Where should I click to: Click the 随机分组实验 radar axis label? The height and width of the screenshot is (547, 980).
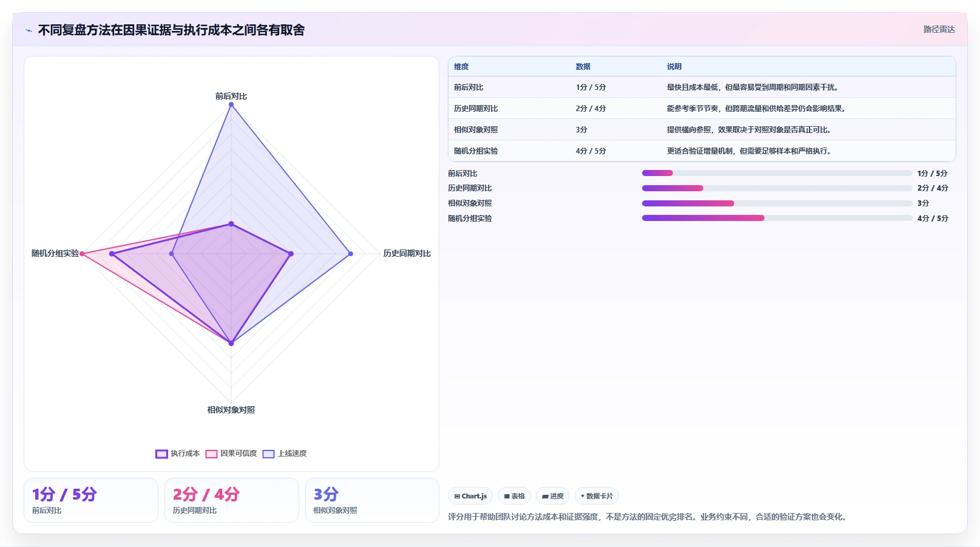point(55,253)
